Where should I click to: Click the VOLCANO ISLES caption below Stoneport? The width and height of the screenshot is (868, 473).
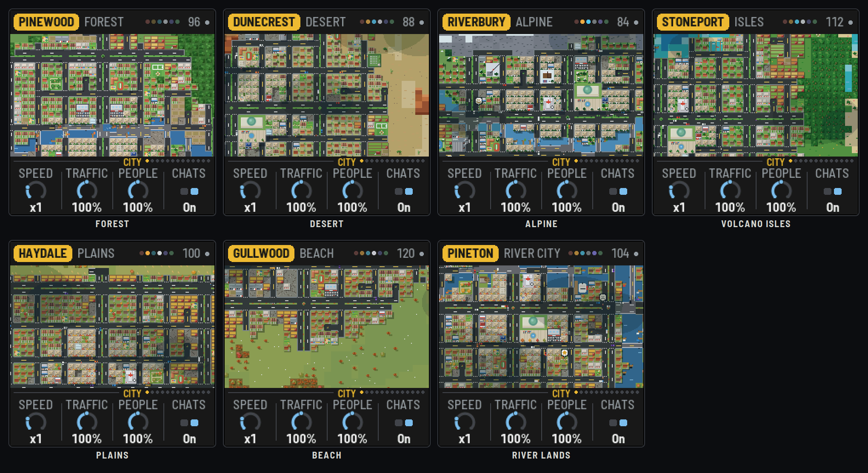point(756,224)
